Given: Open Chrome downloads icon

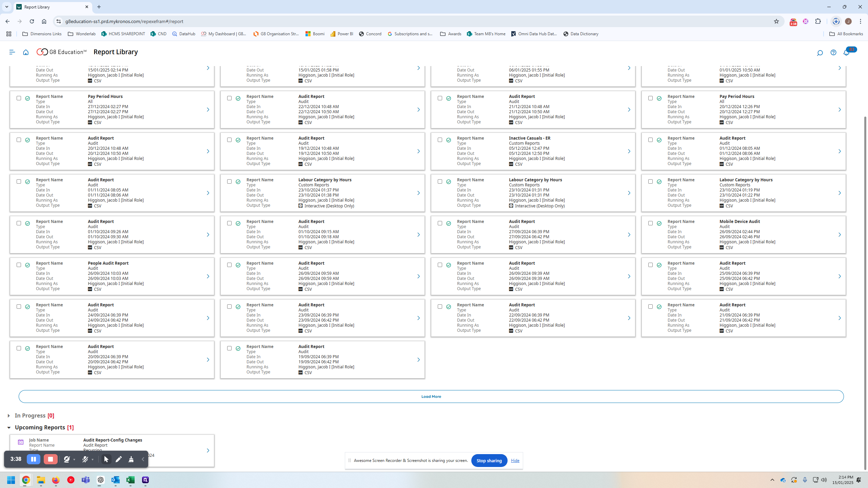Looking at the screenshot, I should tap(836, 21).
